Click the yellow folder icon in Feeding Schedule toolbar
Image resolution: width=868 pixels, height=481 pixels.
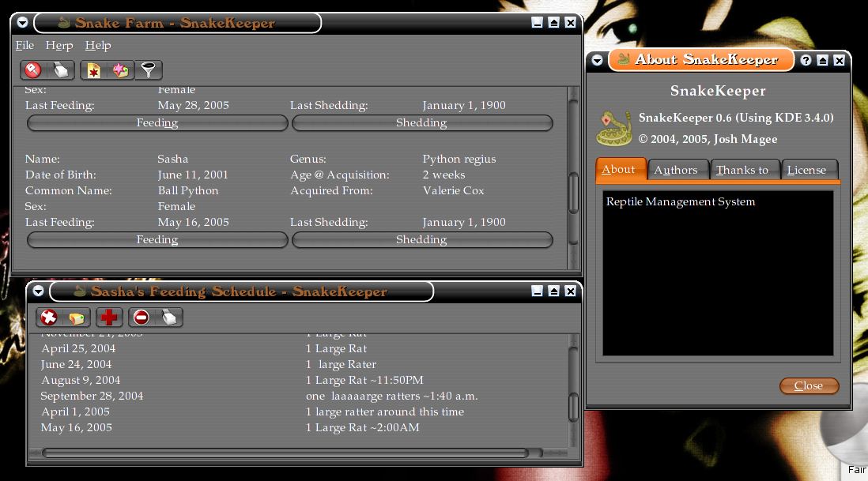pos(77,318)
